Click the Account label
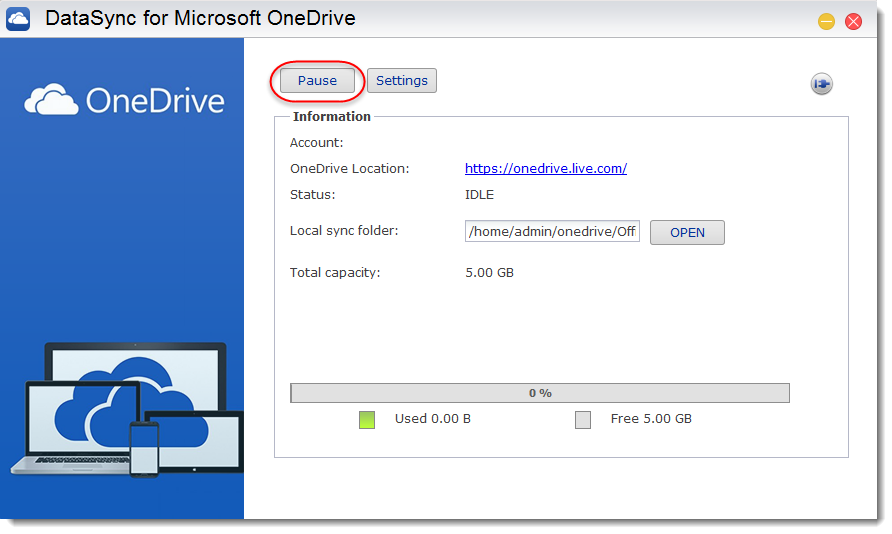 coord(316,143)
